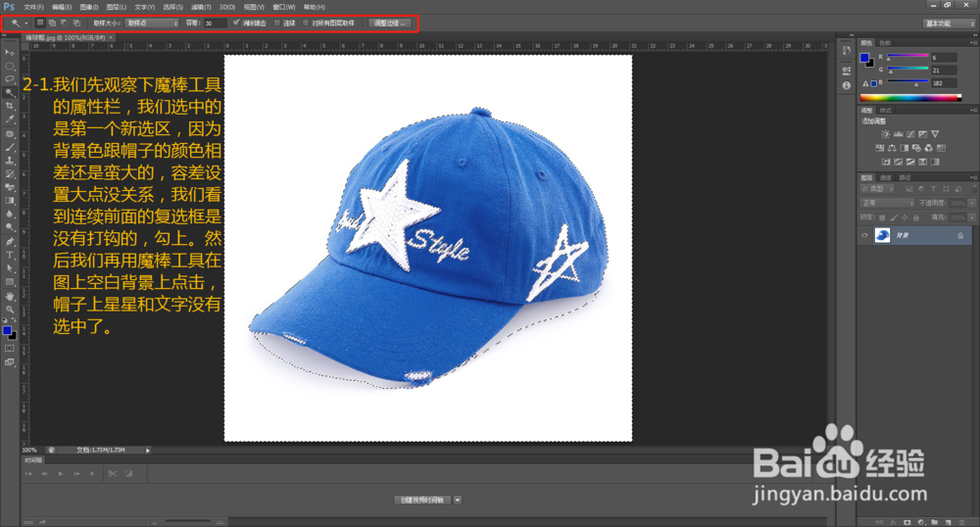Switch to the 色板 (Swatches) tab
The image size is (980, 527).
coord(884,43)
